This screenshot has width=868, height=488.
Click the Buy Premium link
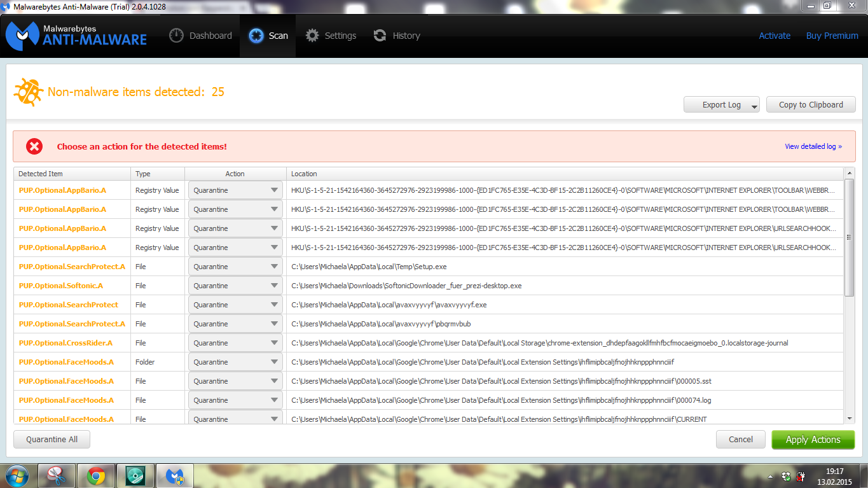coord(832,36)
